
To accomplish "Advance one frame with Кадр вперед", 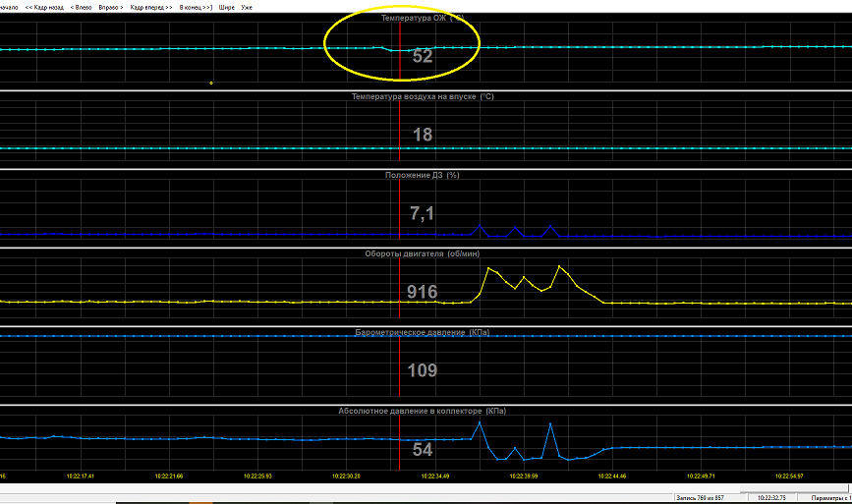I will 151,8.
